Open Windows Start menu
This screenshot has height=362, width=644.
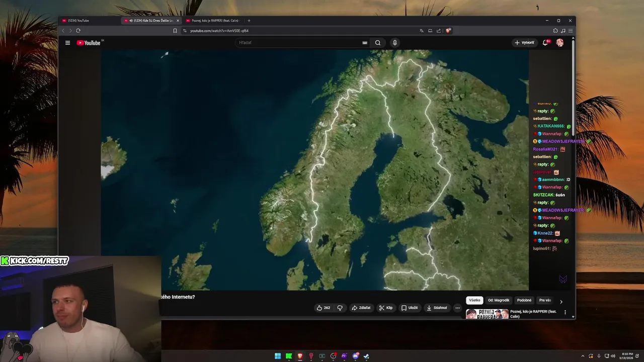(278, 356)
